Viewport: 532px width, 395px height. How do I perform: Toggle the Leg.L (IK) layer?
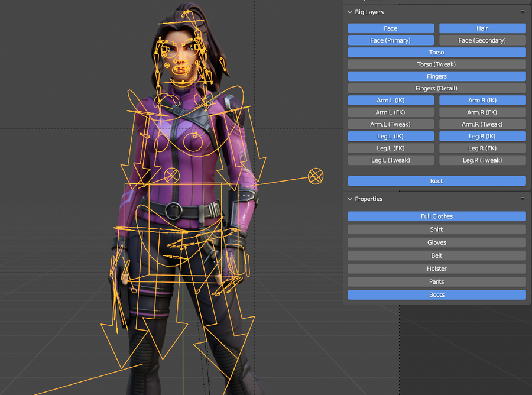coord(391,137)
